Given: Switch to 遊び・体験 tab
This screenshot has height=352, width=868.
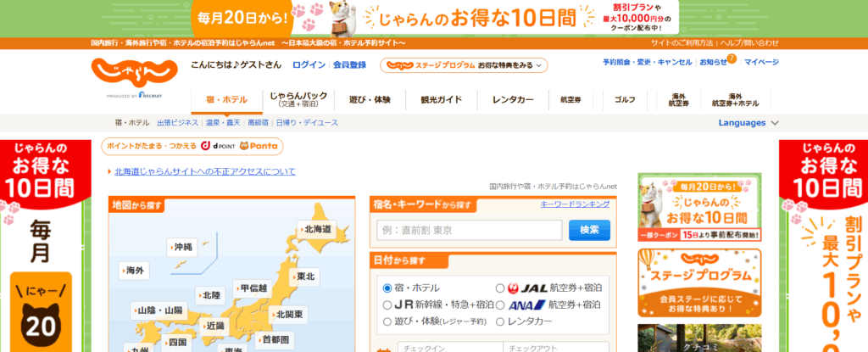Looking at the screenshot, I should [370, 100].
